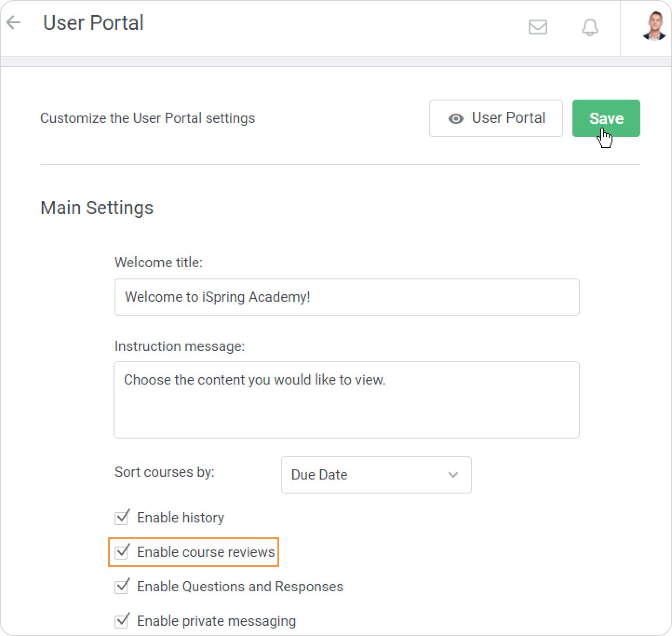Click the Enable history label text
Image resolution: width=672 pixels, height=636 pixels.
[x=181, y=518]
